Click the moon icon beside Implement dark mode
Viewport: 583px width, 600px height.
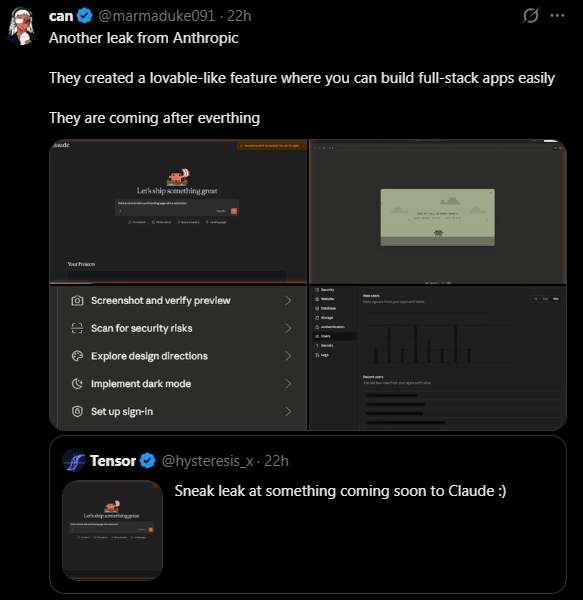[77, 384]
